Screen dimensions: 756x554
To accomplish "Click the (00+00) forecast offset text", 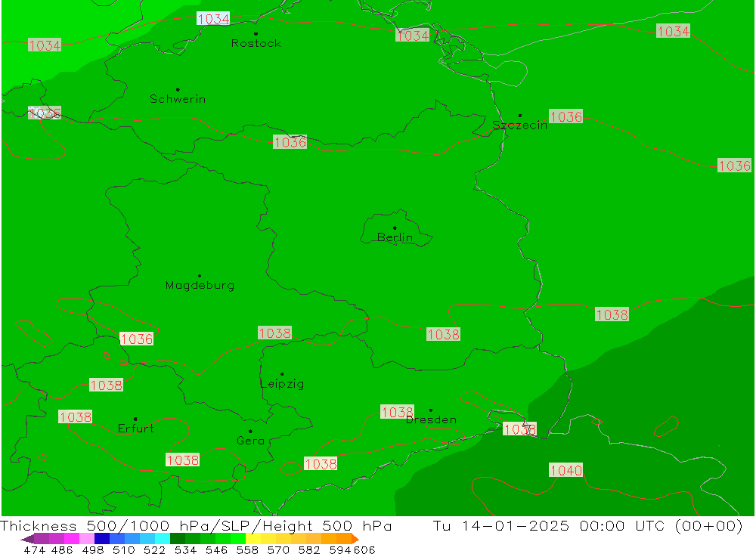I will [x=708, y=525].
